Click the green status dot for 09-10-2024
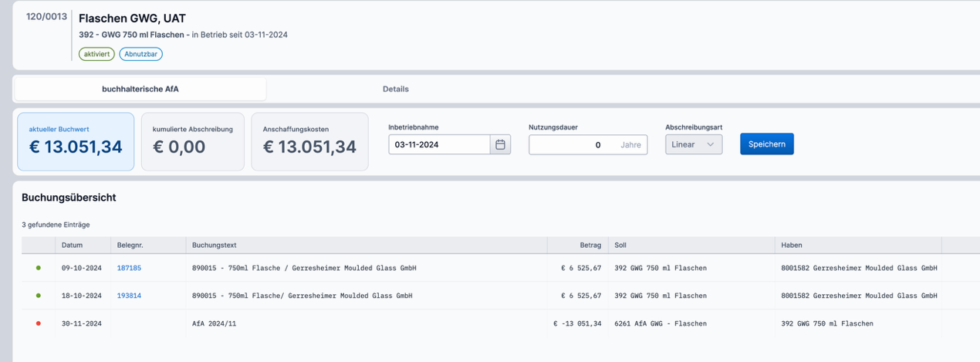Viewport: 980px width, 362px height. pos(39,268)
